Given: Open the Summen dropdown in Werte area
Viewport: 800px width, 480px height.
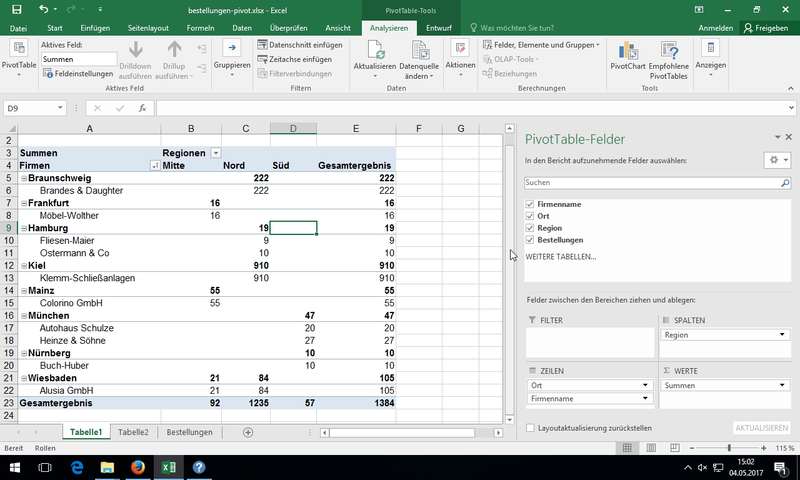Looking at the screenshot, I should coord(781,385).
